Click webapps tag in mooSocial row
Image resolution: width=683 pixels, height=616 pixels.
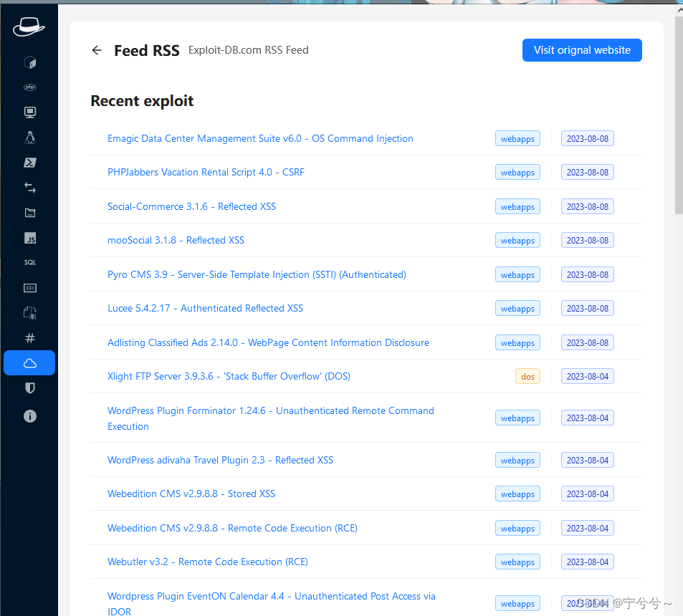(x=517, y=240)
